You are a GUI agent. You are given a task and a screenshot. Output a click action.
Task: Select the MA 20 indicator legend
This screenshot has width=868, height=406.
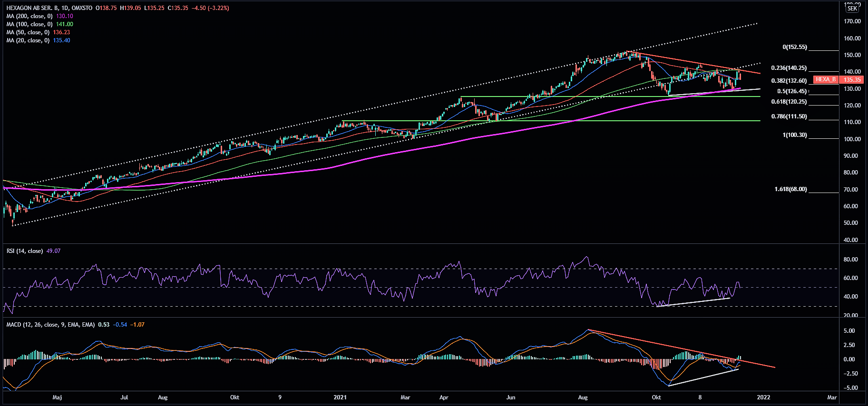[28, 40]
